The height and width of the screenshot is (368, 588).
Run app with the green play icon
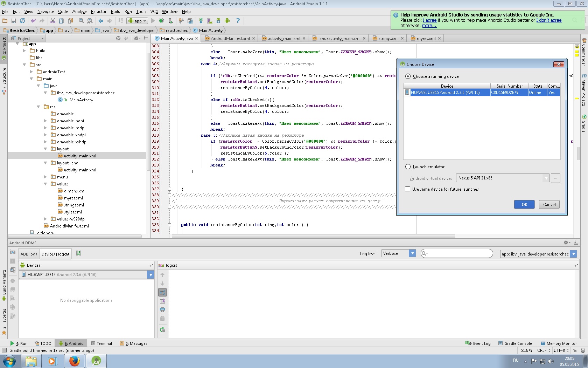click(153, 21)
